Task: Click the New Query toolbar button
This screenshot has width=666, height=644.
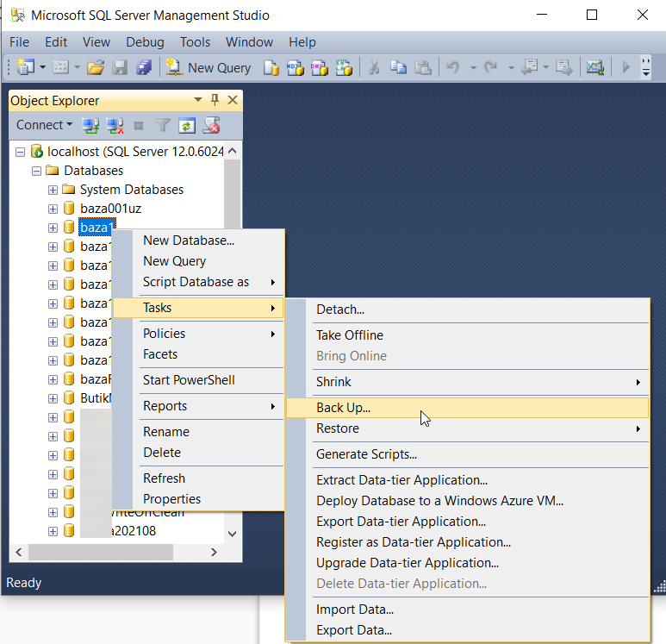Action: coord(209,67)
